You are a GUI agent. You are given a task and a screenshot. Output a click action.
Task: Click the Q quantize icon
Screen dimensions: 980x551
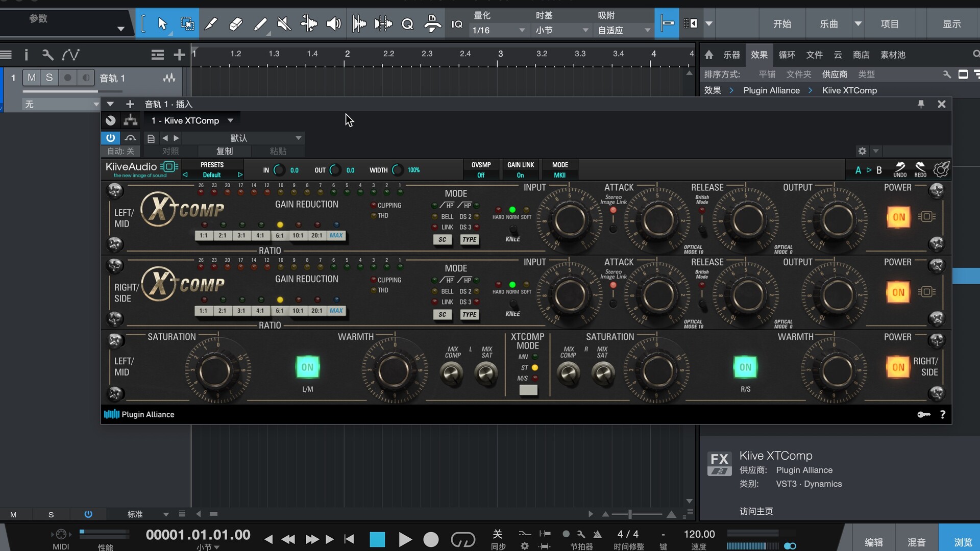407,24
